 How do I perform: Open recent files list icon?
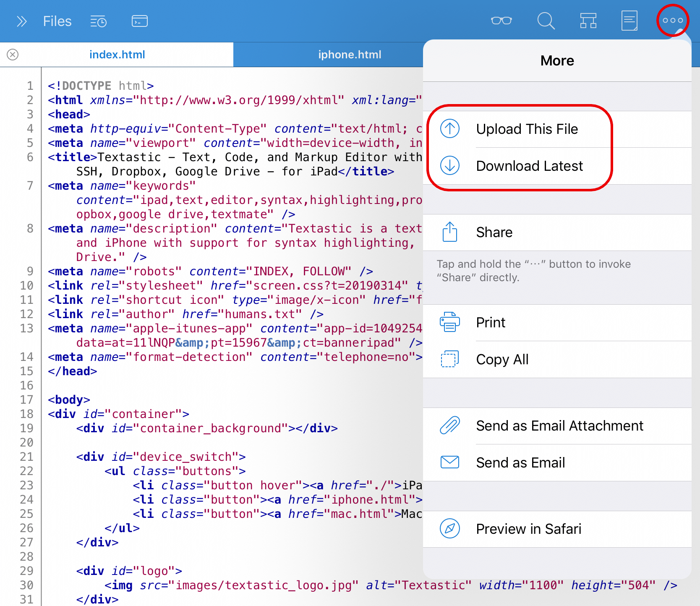99,21
